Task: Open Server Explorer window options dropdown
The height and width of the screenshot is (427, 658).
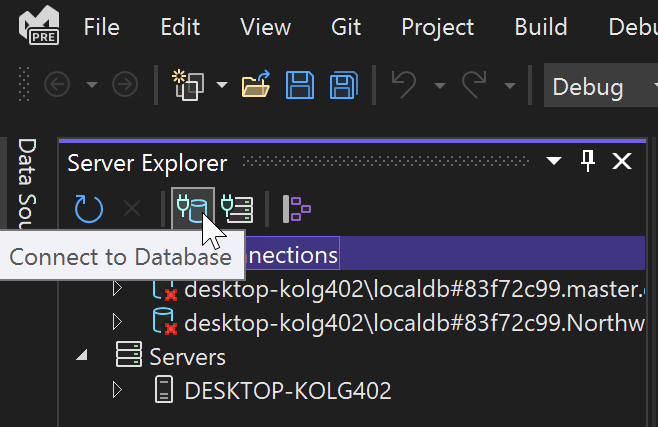Action: point(553,161)
